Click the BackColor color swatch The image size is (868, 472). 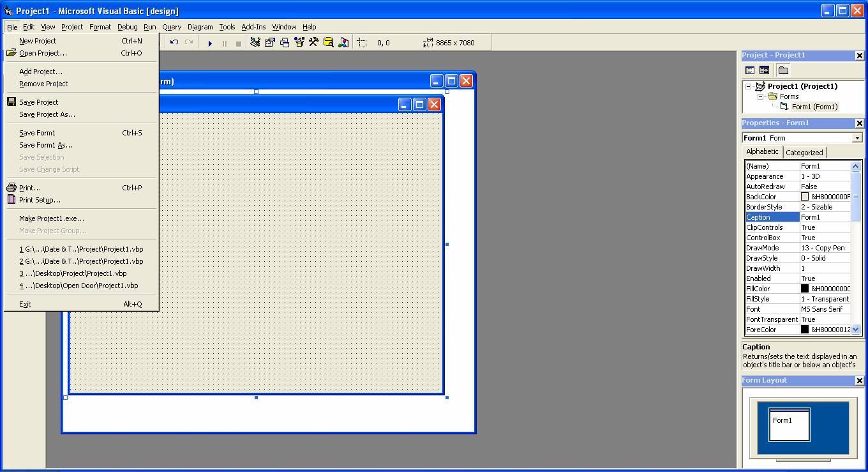pyautogui.click(x=805, y=197)
